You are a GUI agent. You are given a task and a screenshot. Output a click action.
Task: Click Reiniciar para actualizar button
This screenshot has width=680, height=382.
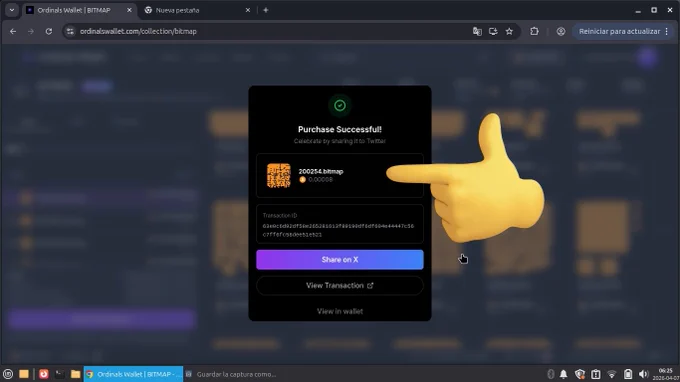tap(619, 31)
